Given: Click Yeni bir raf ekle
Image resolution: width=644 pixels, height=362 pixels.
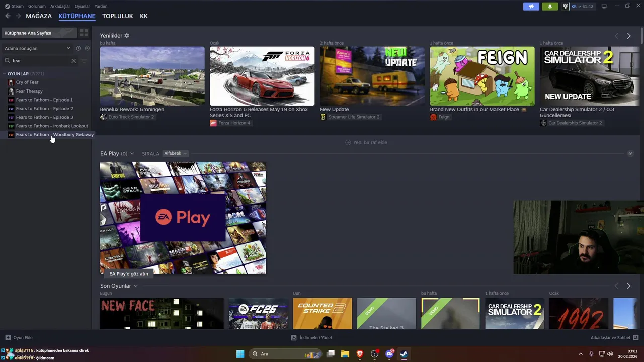Looking at the screenshot, I should pos(366,142).
